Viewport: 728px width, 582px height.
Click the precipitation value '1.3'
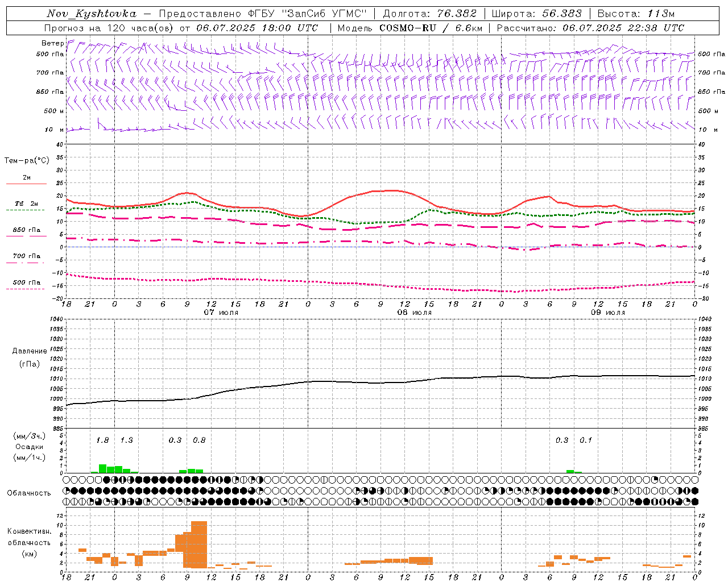126,440
